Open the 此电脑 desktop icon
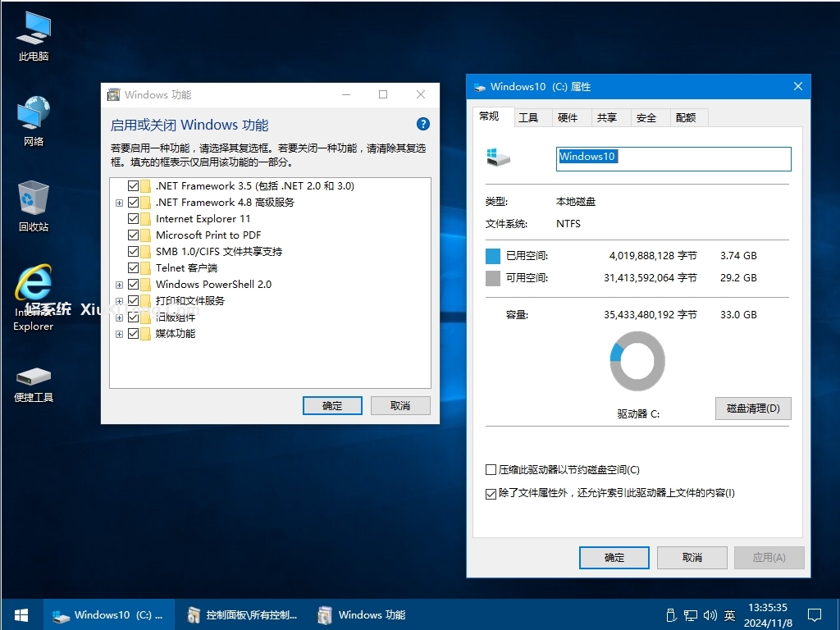The width and height of the screenshot is (840, 630). coord(33,35)
